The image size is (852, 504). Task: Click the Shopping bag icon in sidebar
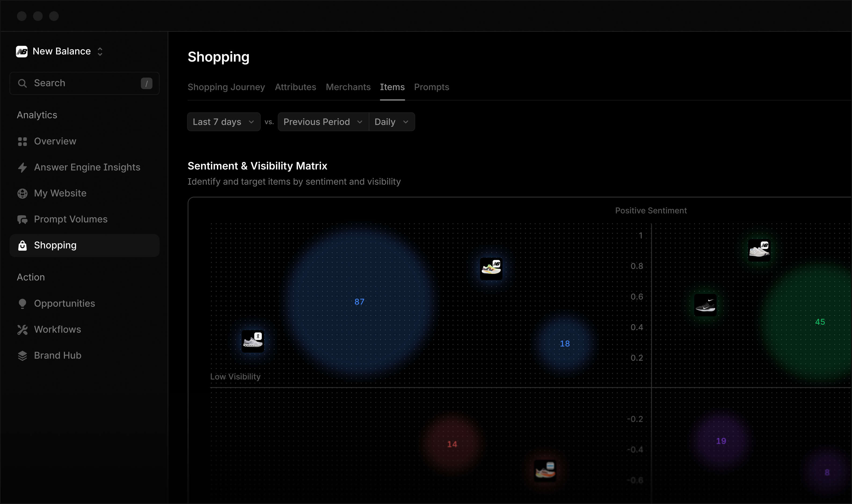coord(23,246)
